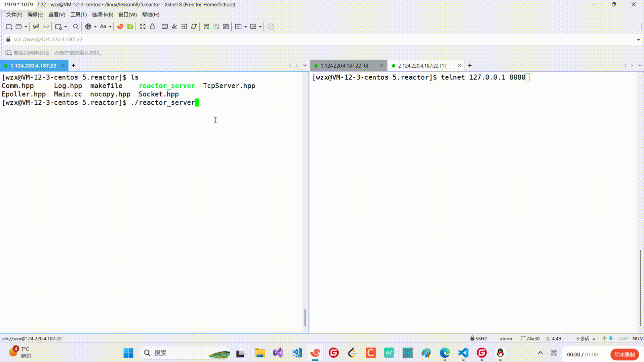The width and height of the screenshot is (644, 362).
Task: Expand the address bar history dropdown
Action: 638,40
